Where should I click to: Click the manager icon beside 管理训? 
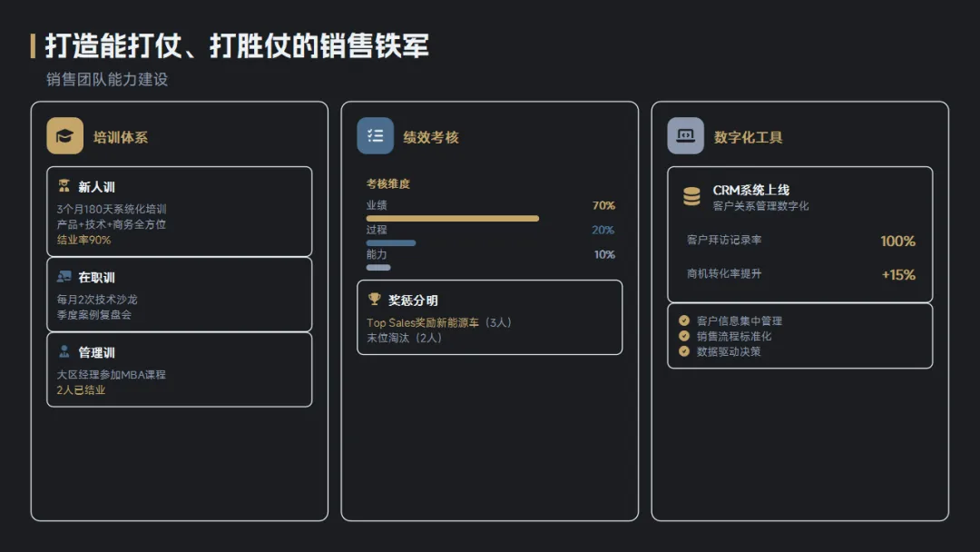pos(64,351)
